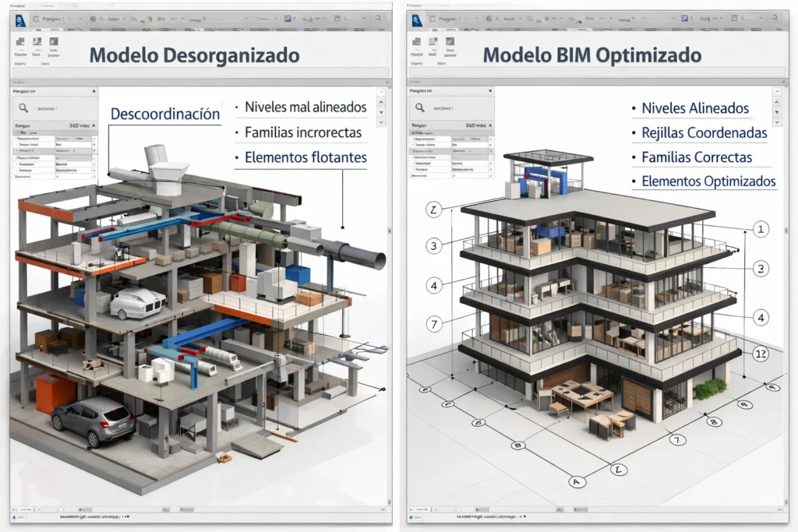Image resolution: width=798 pixels, height=532 pixels.
Task: Open the value dropdown beside the highlighted property row
Action: (470, 150)
